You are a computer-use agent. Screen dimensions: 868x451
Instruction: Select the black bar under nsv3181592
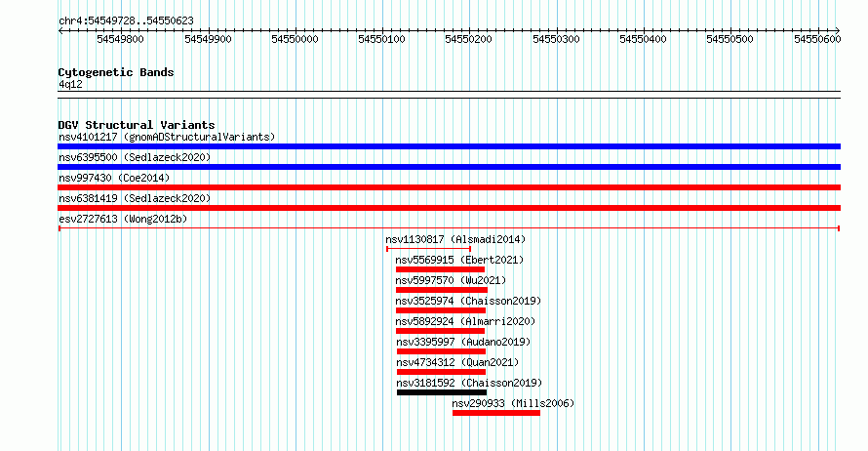pos(442,392)
